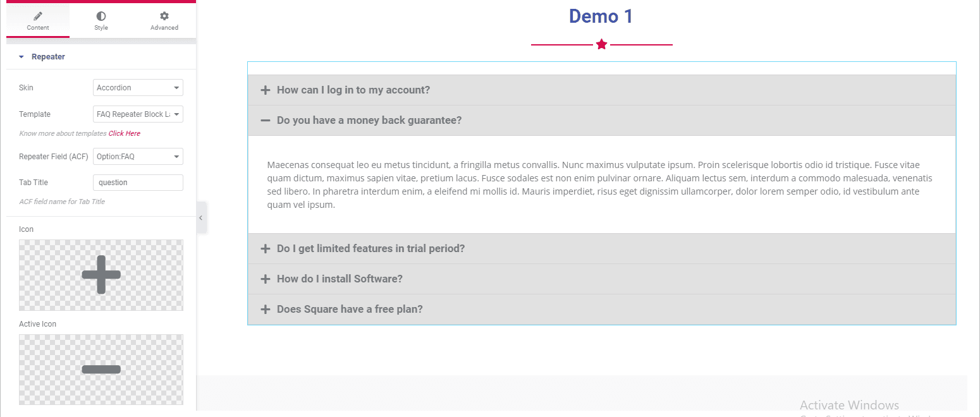Choose the minus Active Icon preview

[x=101, y=370]
